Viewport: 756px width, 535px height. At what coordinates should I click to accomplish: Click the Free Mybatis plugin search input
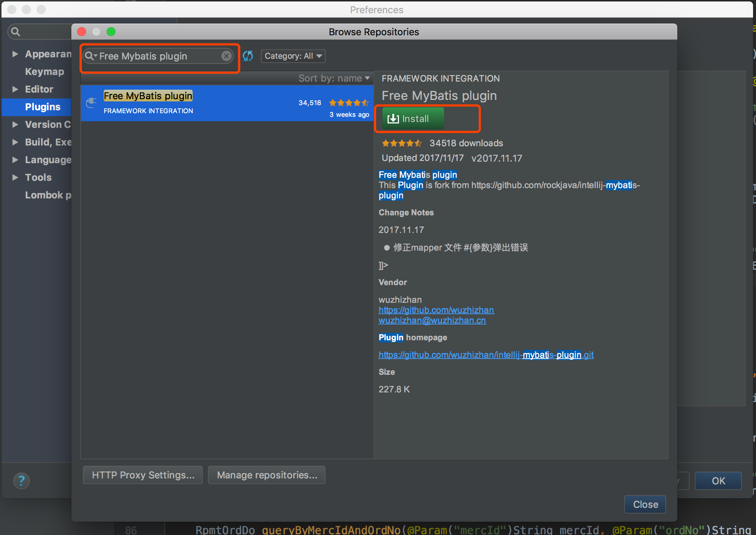pos(158,56)
